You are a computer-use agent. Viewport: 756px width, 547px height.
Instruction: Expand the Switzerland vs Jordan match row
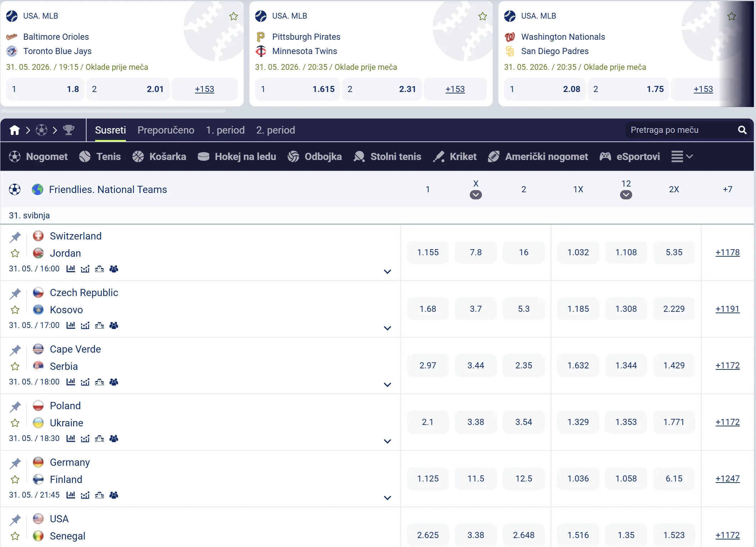click(x=387, y=272)
